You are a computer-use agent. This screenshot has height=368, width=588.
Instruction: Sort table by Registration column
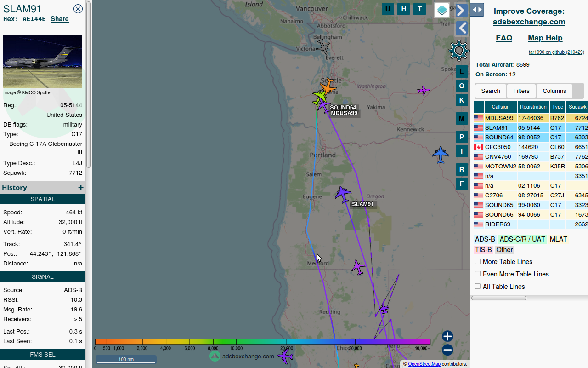point(533,107)
